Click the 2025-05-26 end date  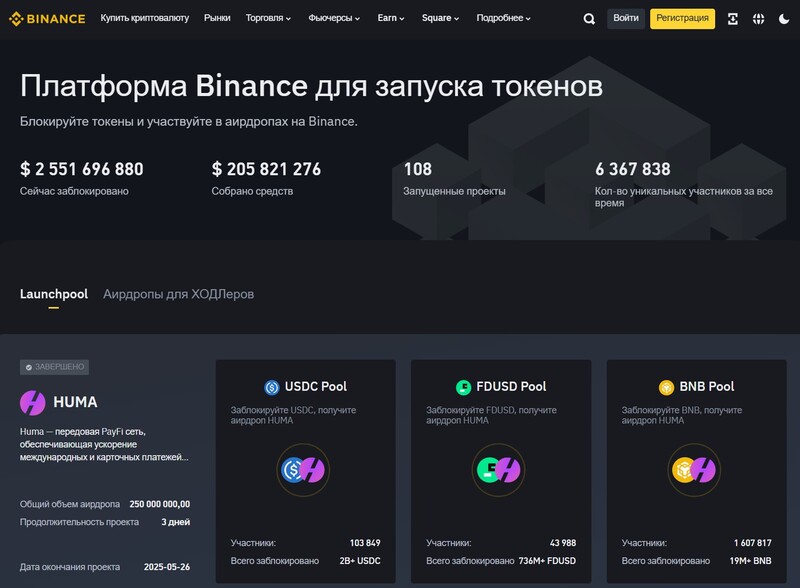pyautogui.click(x=167, y=567)
